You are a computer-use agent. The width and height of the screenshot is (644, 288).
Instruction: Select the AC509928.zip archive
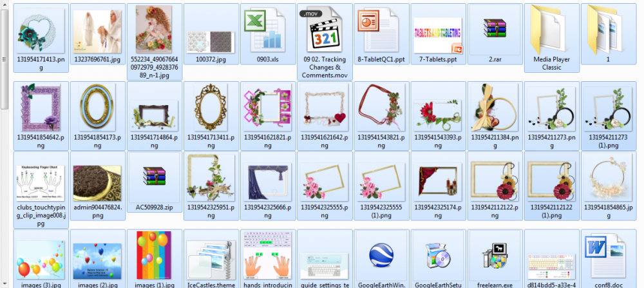154,176
